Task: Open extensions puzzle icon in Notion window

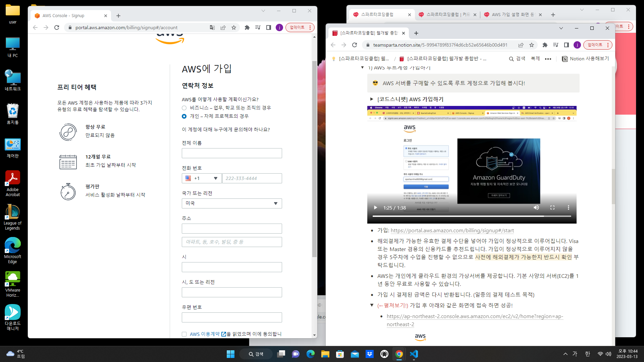Action: (x=545, y=45)
